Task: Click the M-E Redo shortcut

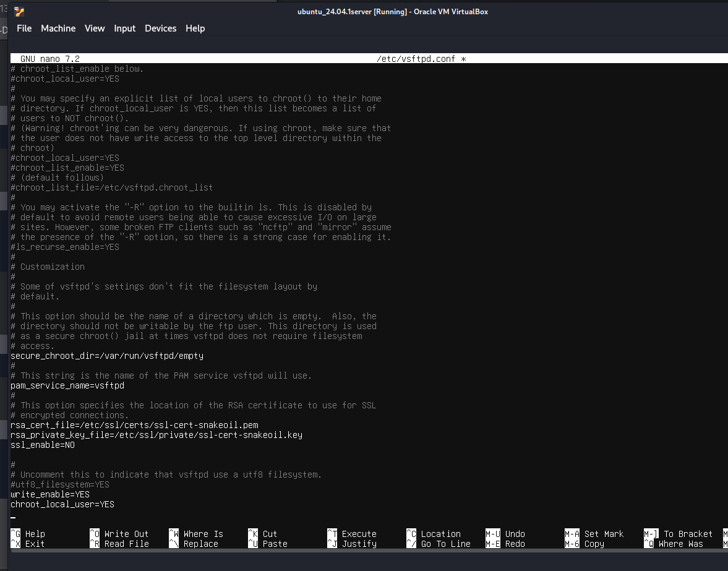Action: 505,544
